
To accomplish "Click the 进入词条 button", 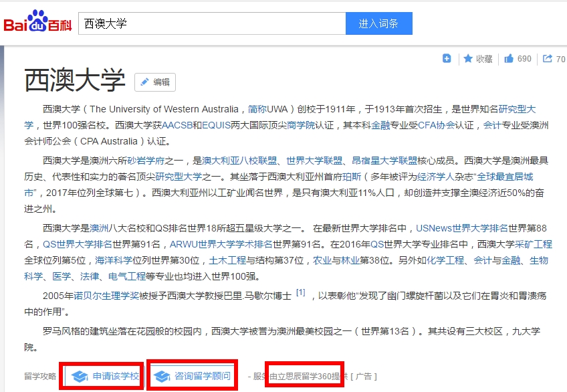I will [x=378, y=23].
